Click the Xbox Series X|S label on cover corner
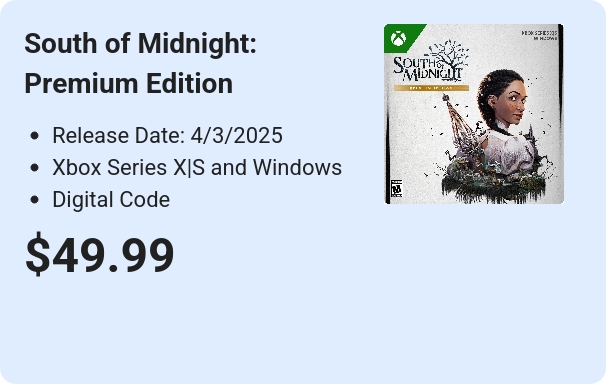The height and width of the screenshot is (384, 606). pyautogui.click(x=540, y=36)
